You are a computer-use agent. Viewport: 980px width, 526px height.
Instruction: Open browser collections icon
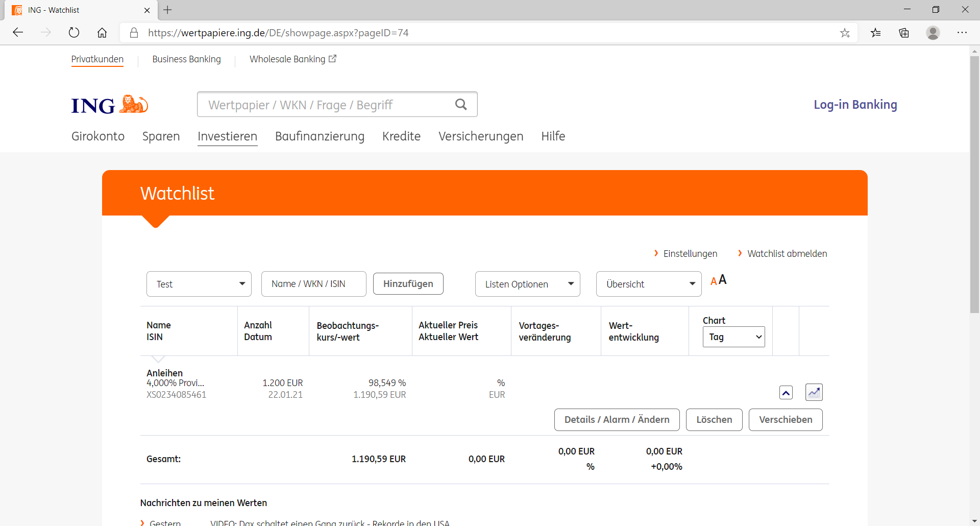coord(904,33)
